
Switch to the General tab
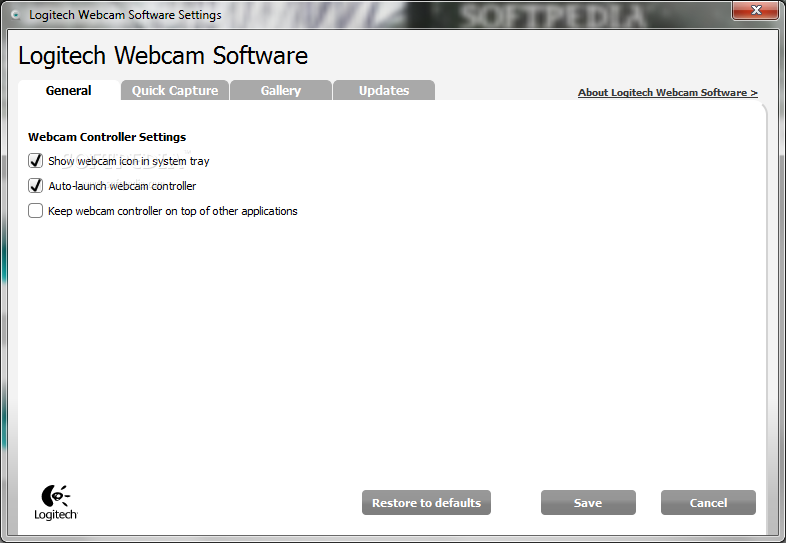click(69, 90)
